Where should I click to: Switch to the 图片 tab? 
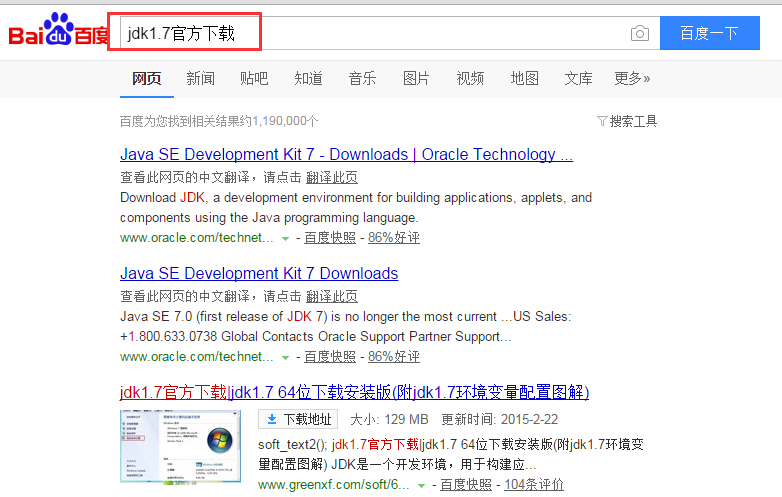click(416, 78)
